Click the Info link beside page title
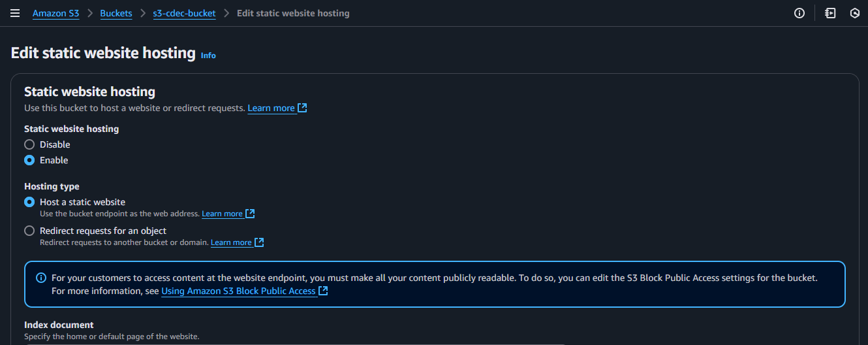 pyautogui.click(x=208, y=56)
